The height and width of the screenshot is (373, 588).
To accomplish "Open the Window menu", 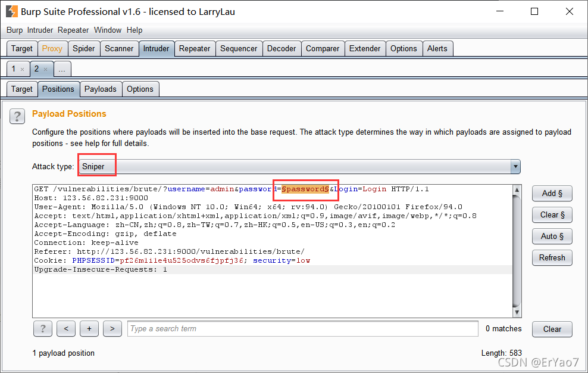I will [108, 30].
